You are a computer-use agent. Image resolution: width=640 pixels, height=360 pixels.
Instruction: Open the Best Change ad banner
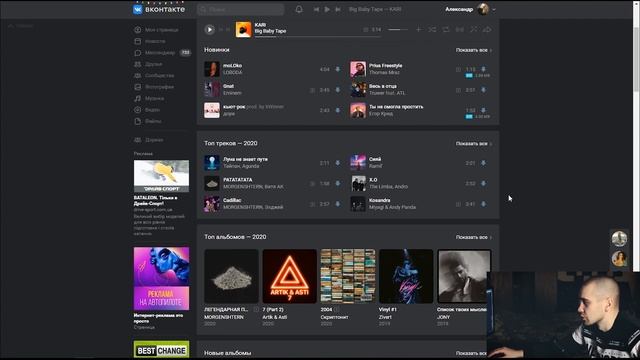click(161, 350)
